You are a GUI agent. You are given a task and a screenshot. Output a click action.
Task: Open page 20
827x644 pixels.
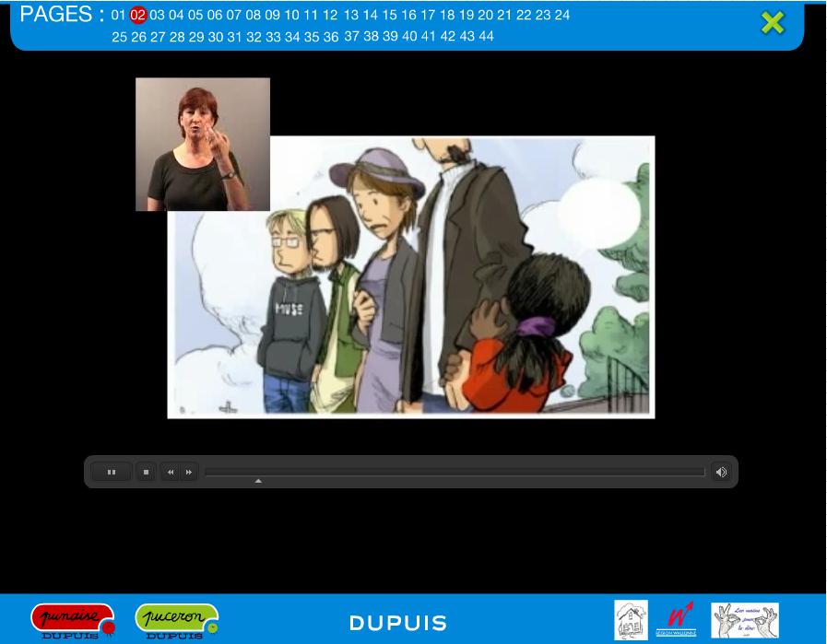coord(485,15)
